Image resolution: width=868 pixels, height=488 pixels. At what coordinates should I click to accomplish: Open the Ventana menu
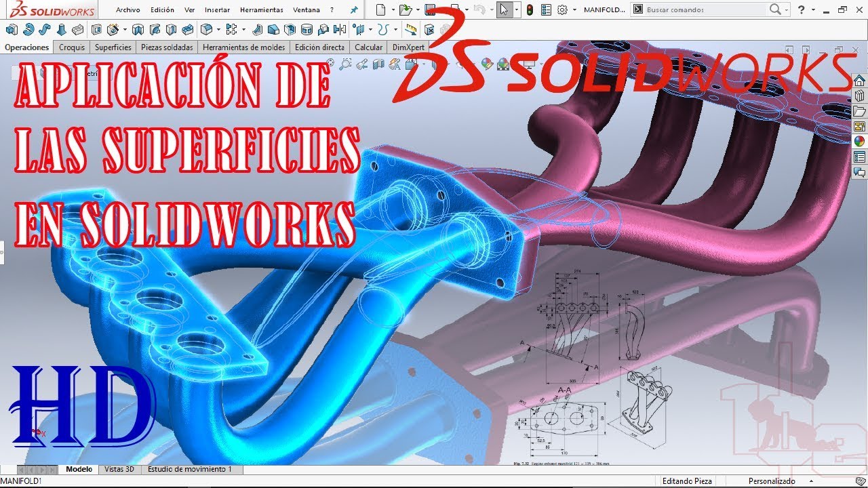pyautogui.click(x=307, y=9)
